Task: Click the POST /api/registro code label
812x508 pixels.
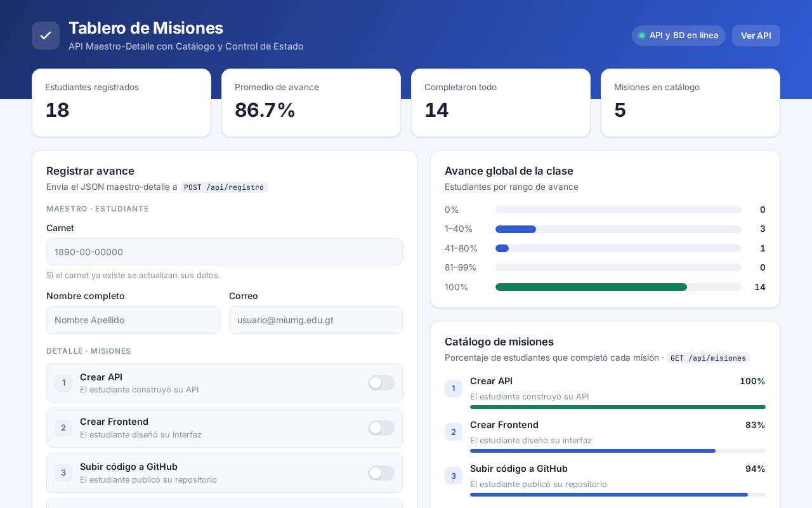Action: pyautogui.click(x=224, y=187)
